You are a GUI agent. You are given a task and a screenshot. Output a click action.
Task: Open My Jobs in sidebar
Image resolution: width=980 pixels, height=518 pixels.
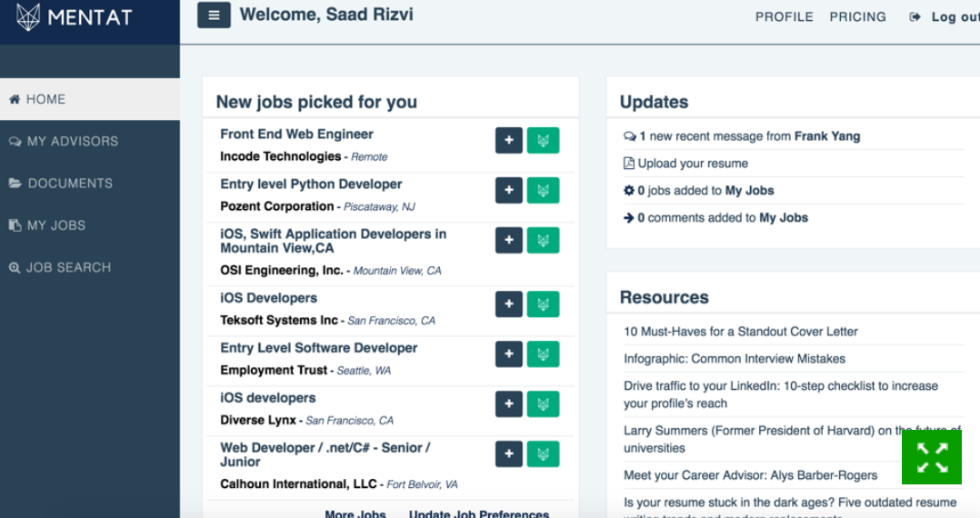click(x=90, y=225)
